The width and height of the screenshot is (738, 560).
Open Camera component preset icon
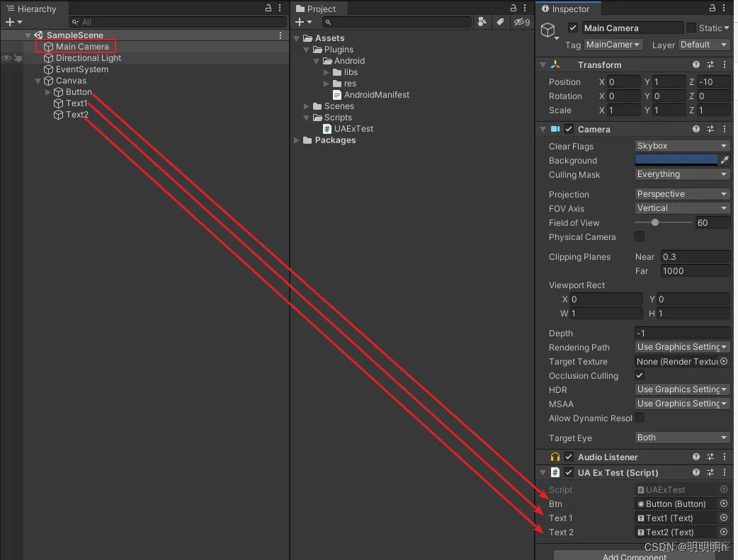coord(710,129)
